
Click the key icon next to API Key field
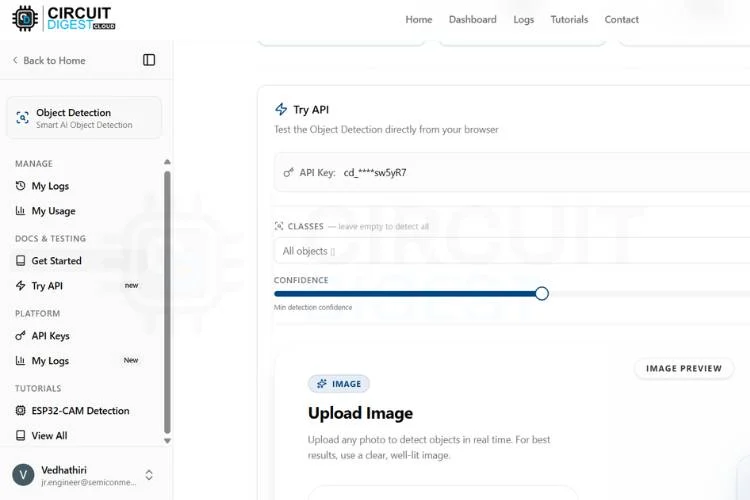point(288,172)
